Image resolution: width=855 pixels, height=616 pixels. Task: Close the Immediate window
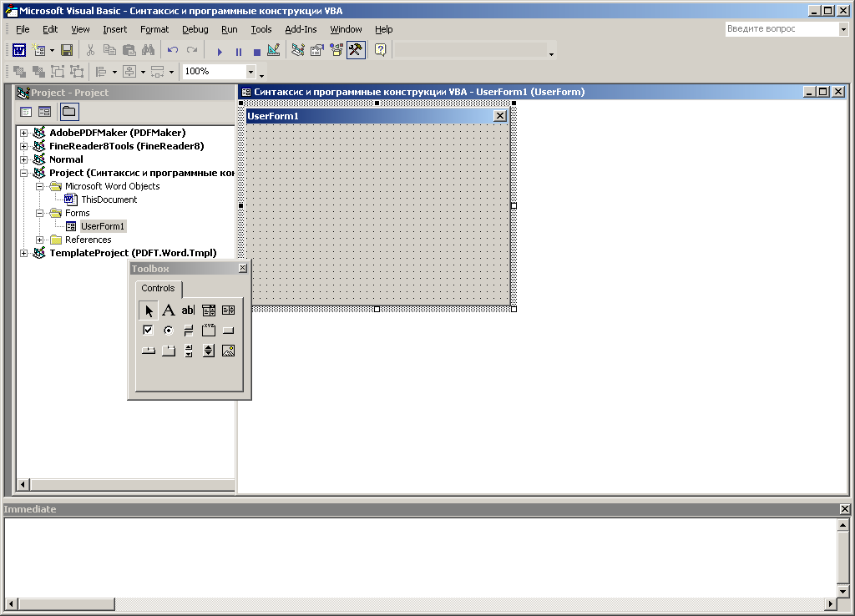tap(845, 509)
